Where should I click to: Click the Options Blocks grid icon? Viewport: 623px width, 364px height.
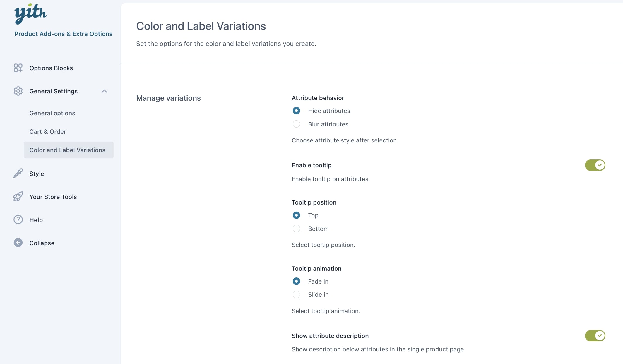(18, 68)
